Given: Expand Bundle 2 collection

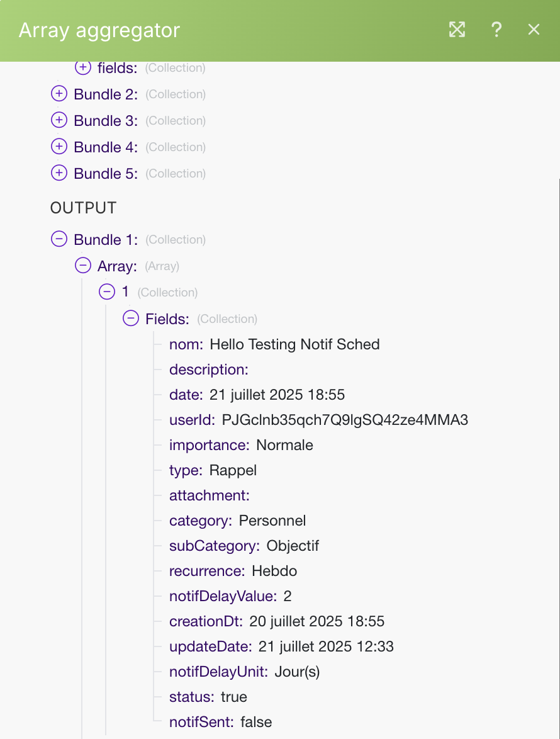Looking at the screenshot, I should pyautogui.click(x=59, y=94).
